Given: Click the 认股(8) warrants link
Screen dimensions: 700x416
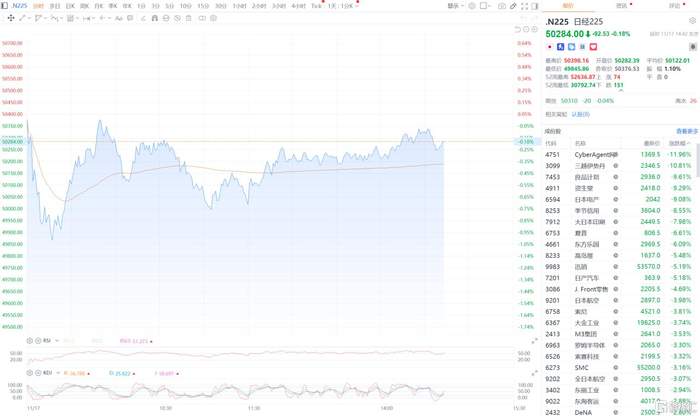Looking at the screenshot, I should [580, 114].
